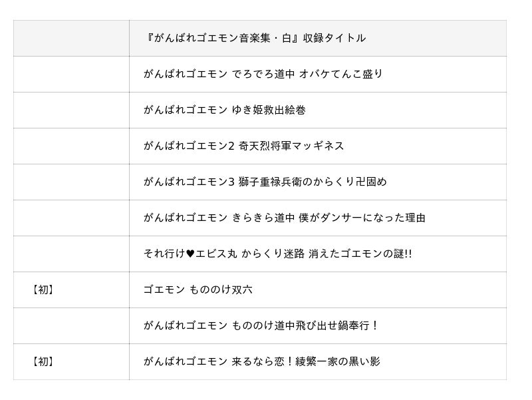Click empty left cell of でろでろ道中 row
This screenshot has height=400, width=532.
click(x=71, y=74)
